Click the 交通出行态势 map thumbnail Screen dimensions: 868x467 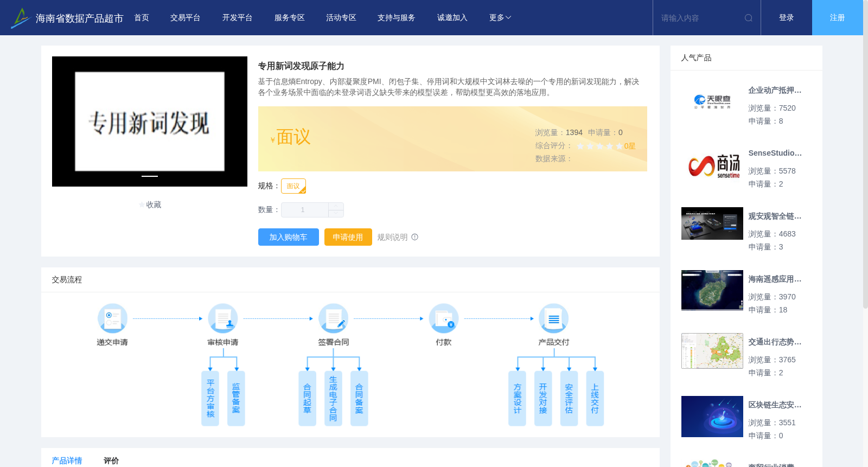click(712, 351)
